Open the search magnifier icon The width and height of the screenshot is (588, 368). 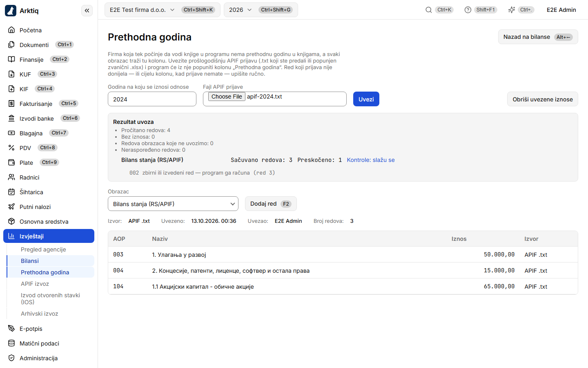click(429, 10)
